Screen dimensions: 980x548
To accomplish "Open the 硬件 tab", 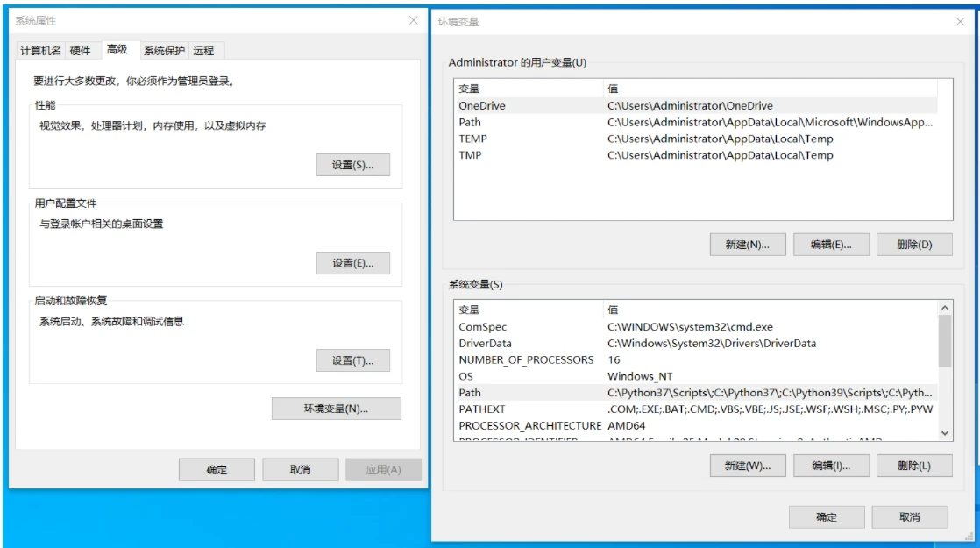I will click(81, 51).
